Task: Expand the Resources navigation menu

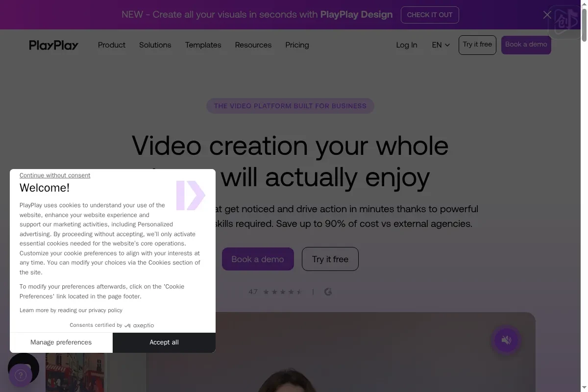Action: point(253,45)
